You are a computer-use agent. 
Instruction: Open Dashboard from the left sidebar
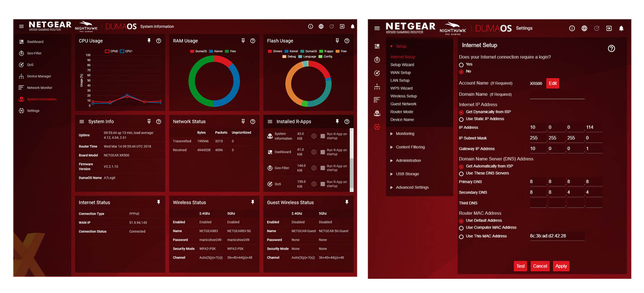[x=35, y=42]
